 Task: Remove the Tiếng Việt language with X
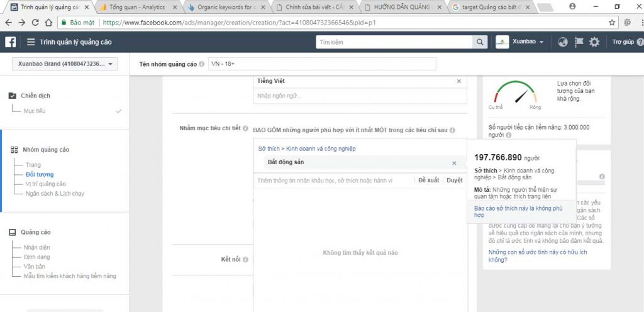pos(458,81)
